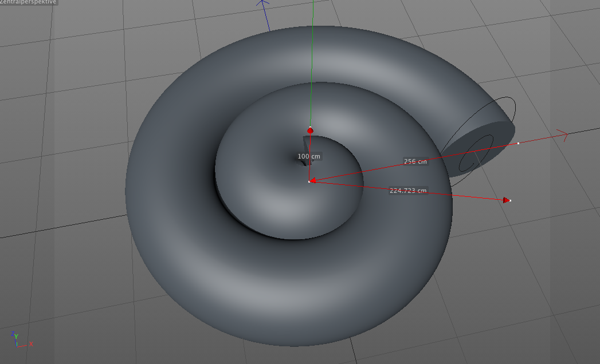Select the white origin point at the spiral center
Screen dimensions: 600x364
(x=309, y=181)
